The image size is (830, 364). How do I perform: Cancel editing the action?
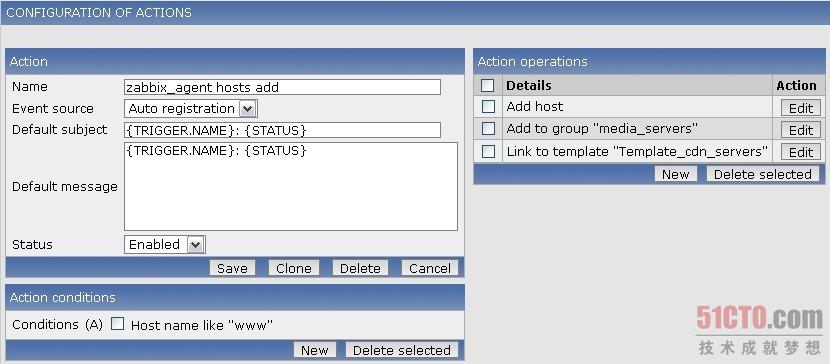pos(429,268)
